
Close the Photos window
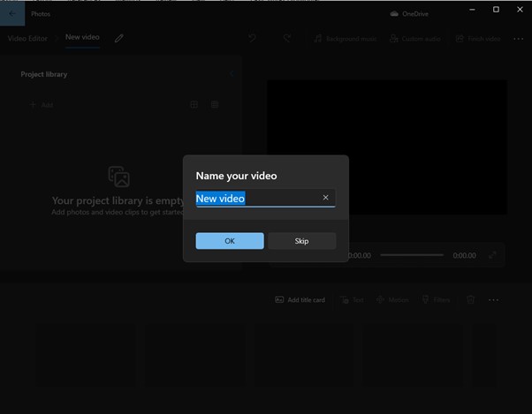point(520,10)
